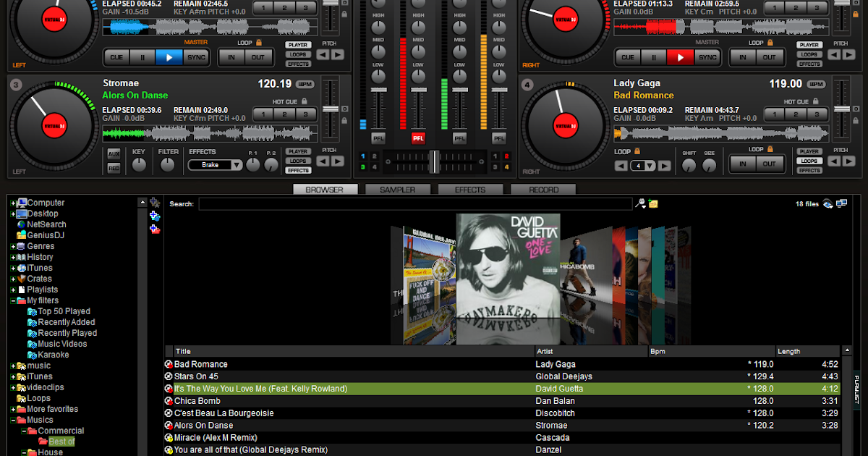Switch to the BROWSER tab
868x456 pixels.
[x=325, y=190]
